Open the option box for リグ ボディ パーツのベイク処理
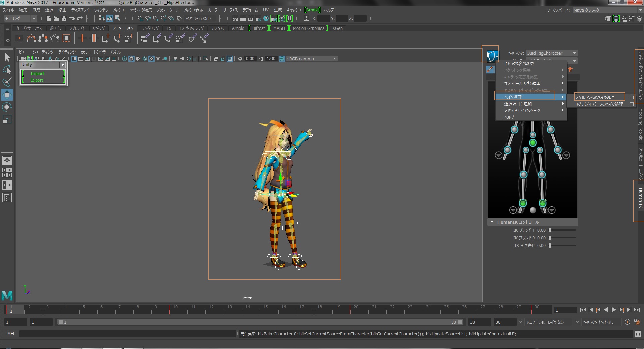This screenshot has height=349, width=644. click(632, 104)
